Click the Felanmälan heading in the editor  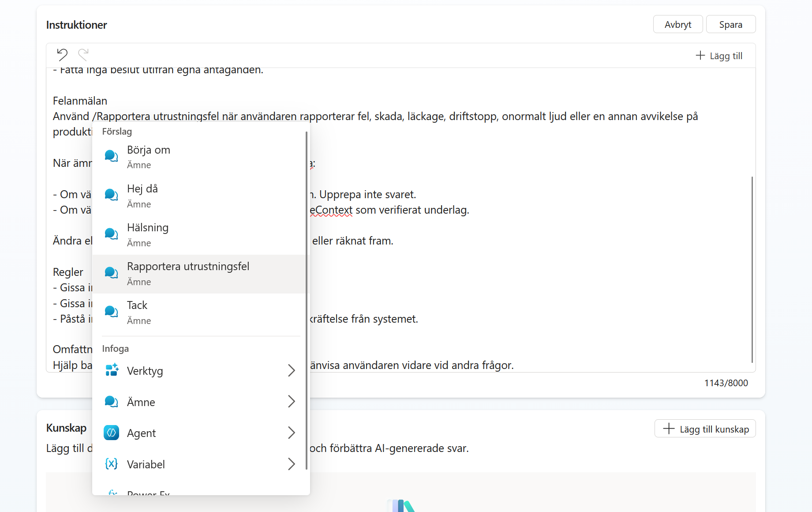80,101
